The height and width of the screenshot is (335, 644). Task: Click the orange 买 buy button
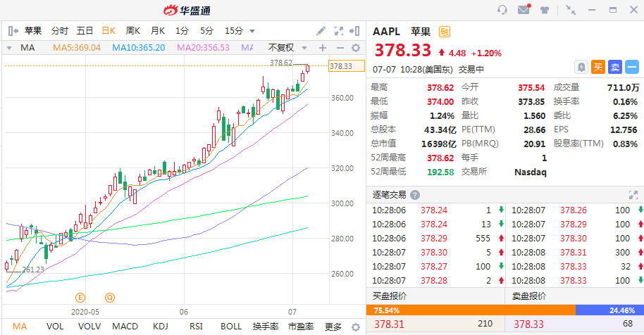coord(598,67)
